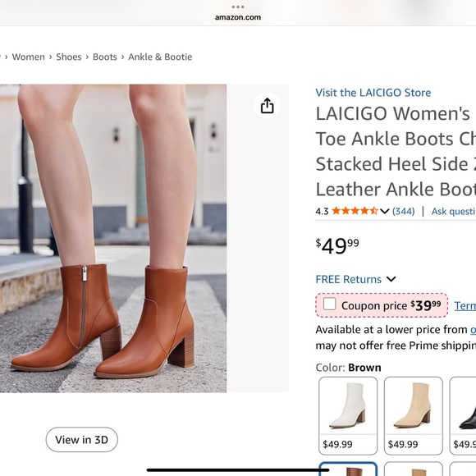Tap the main brown boots product image
This screenshot has height=476, width=476.
tap(113, 238)
